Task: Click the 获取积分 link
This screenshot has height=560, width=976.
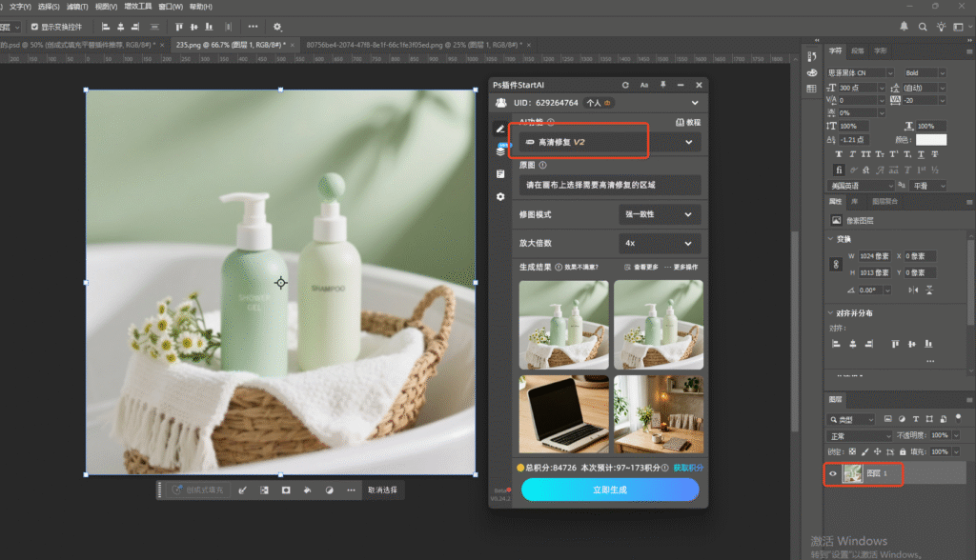Action: coord(688,468)
